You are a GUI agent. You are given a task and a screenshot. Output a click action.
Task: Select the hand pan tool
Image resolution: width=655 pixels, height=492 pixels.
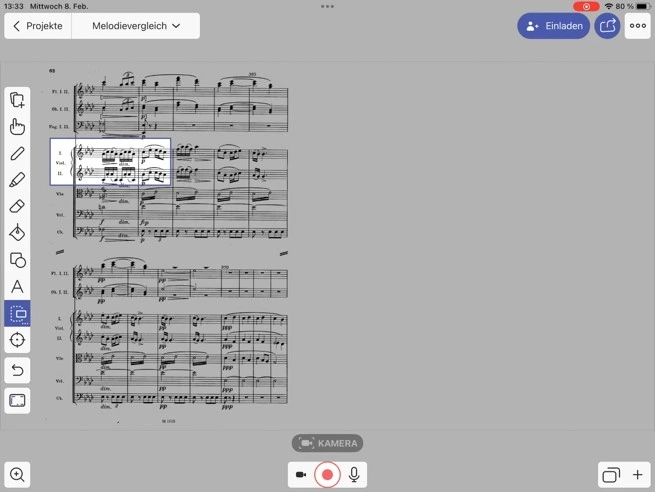tap(17, 126)
